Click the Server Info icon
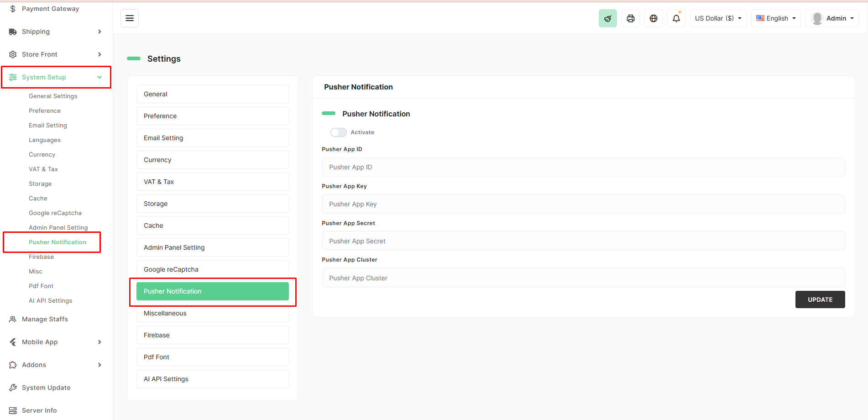Viewport: 868px width, 420px height. click(13, 410)
